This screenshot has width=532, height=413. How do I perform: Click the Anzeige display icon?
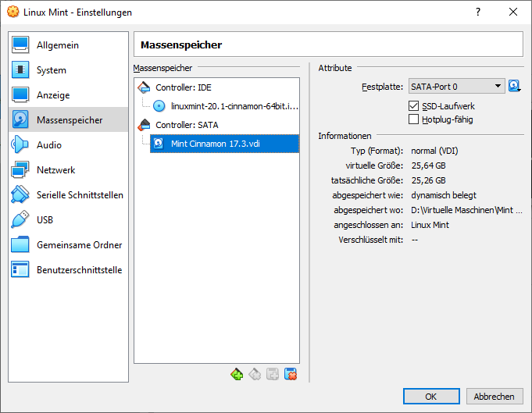coord(20,94)
